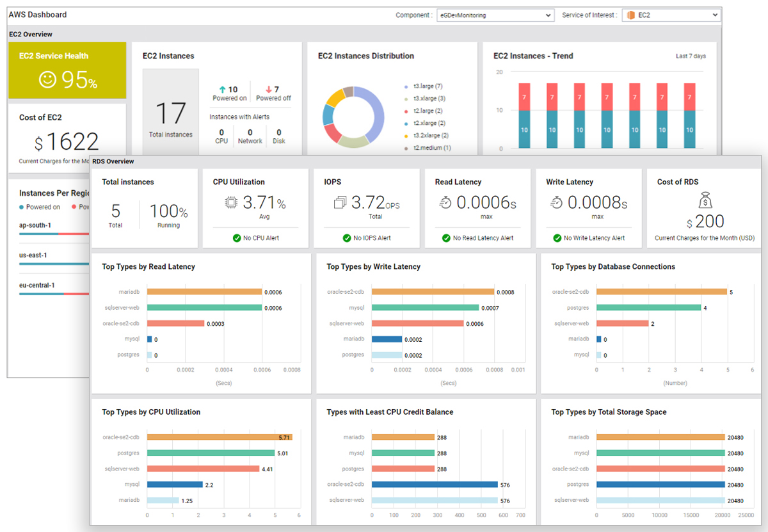Image resolution: width=768 pixels, height=532 pixels.
Task: Click the EC2 Instances - Trend title
Action: point(533,56)
